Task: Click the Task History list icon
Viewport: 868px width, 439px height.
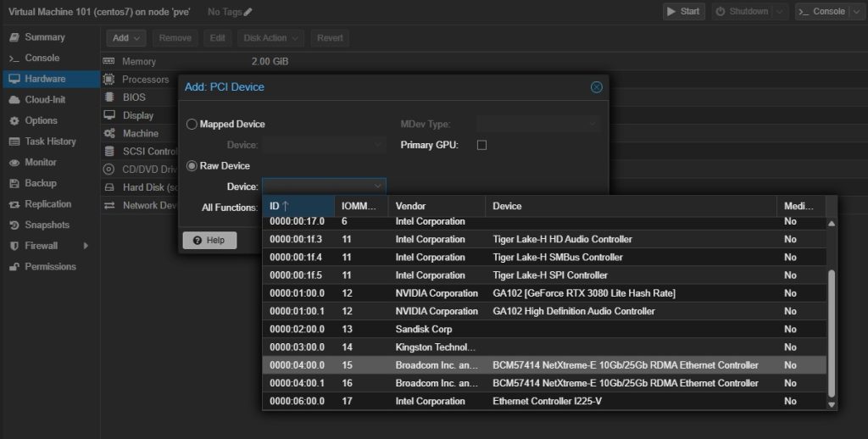Action: tap(14, 142)
